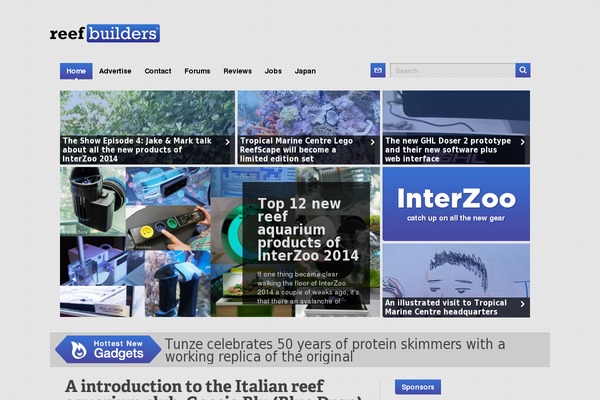This screenshot has width=600, height=400.
Task: Open Tunze celebrates 50 years headline
Action: [335, 350]
